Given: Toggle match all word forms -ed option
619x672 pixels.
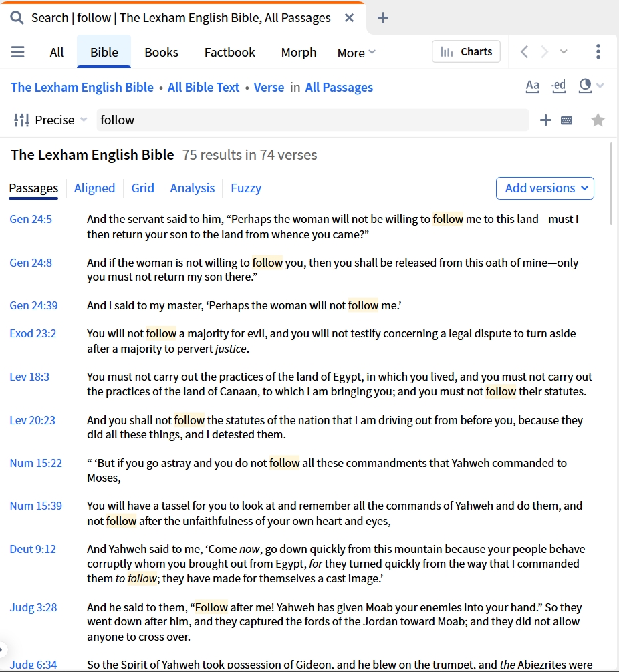Looking at the screenshot, I should pos(558,86).
